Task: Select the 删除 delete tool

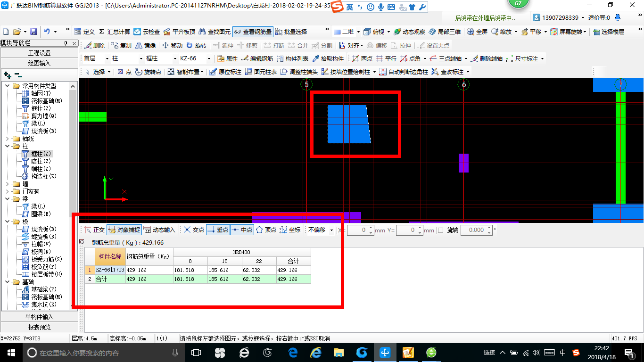Action: click(x=95, y=46)
